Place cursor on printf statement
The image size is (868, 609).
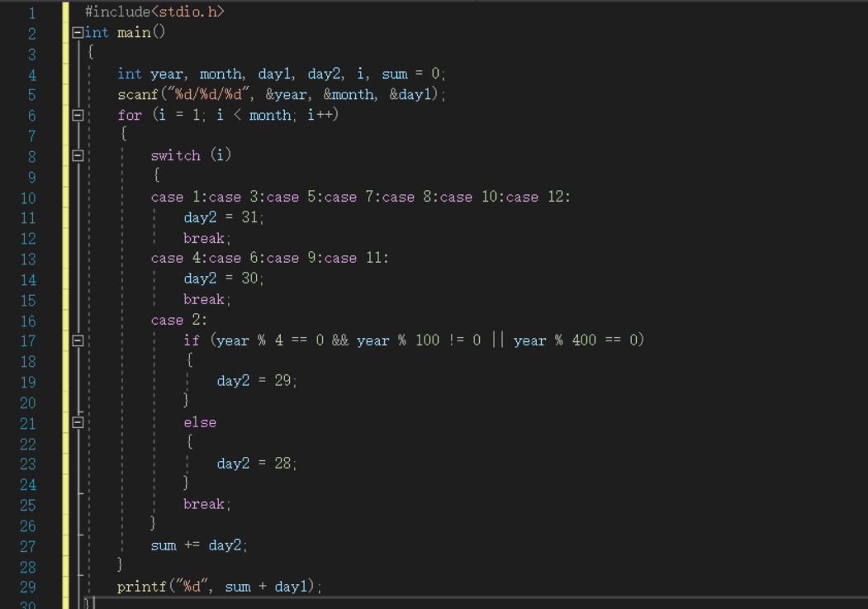[x=219, y=587]
